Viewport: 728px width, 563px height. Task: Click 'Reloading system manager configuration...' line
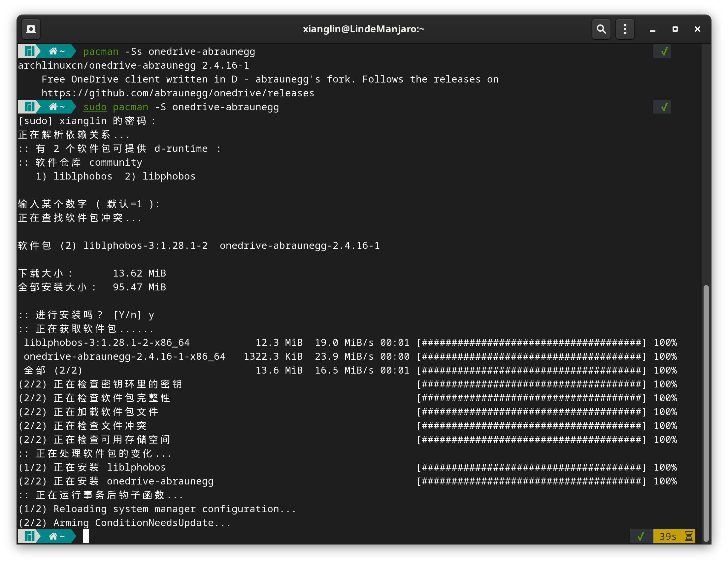(175, 509)
